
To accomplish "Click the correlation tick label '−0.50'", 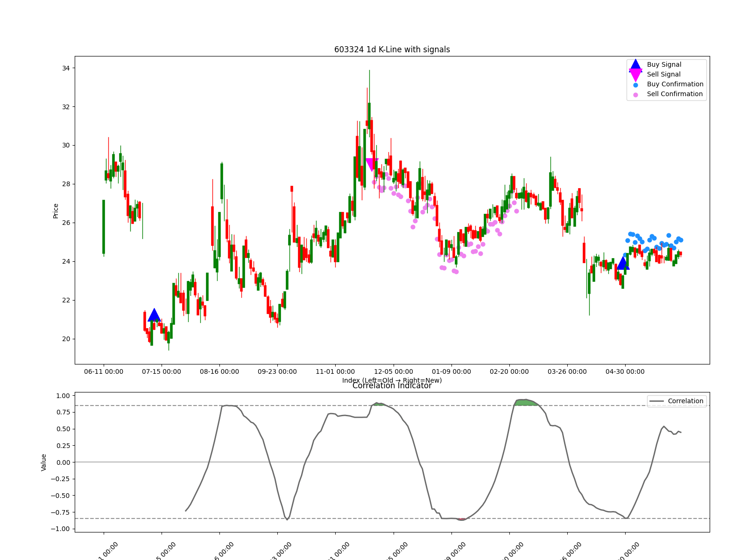I will pos(60,496).
